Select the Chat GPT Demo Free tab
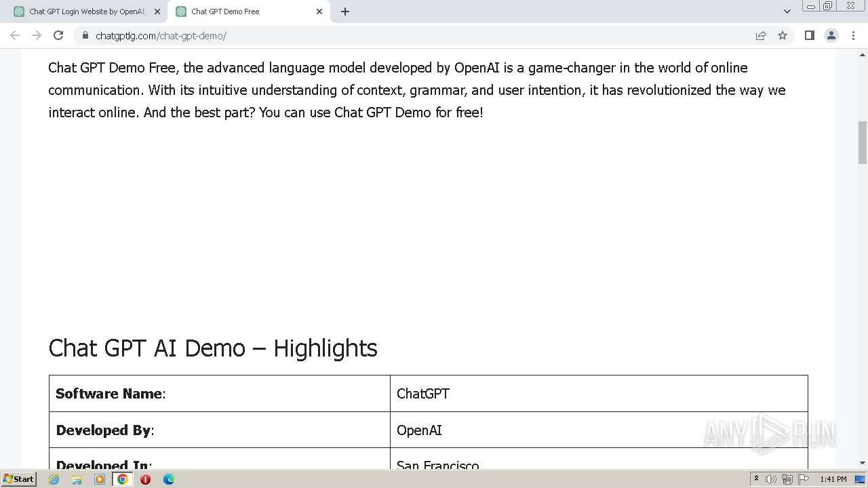 click(x=248, y=12)
